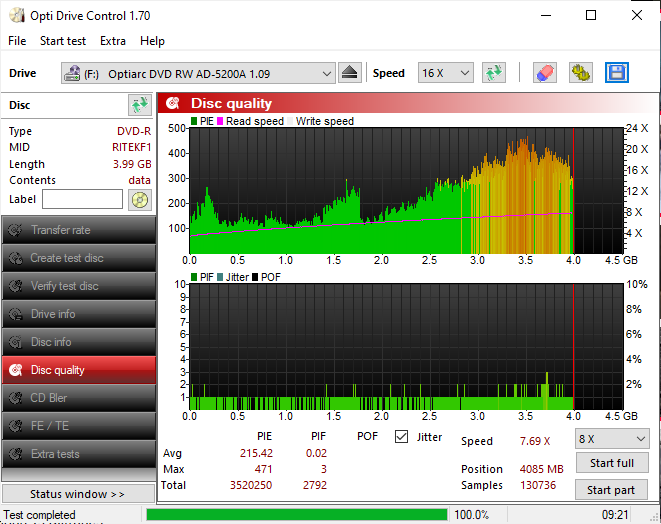
Task: Switch to Disc info panel
Action: 79,342
